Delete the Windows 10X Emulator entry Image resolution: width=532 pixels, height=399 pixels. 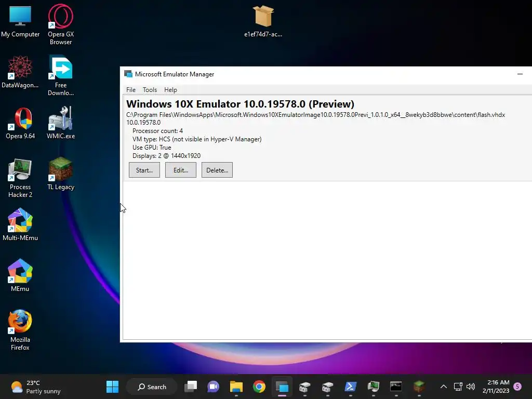pos(217,170)
